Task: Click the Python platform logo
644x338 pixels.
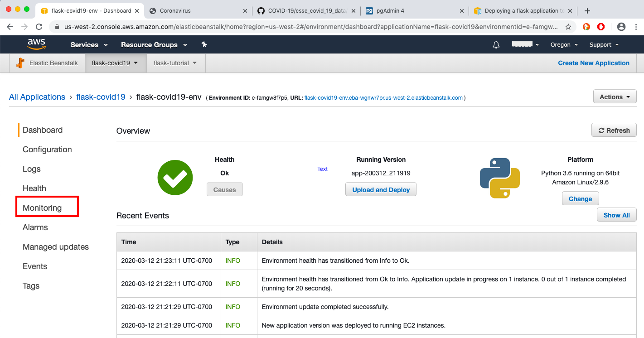Action: [x=499, y=178]
